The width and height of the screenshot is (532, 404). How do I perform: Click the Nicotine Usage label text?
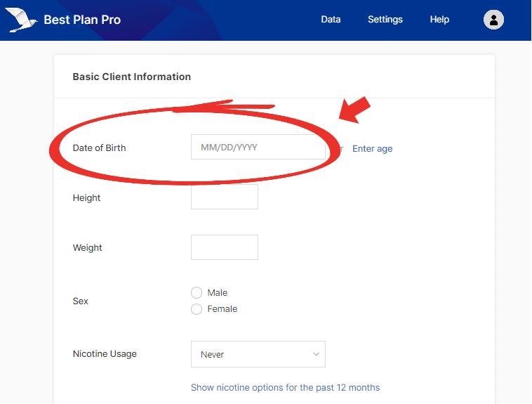(105, 354)
